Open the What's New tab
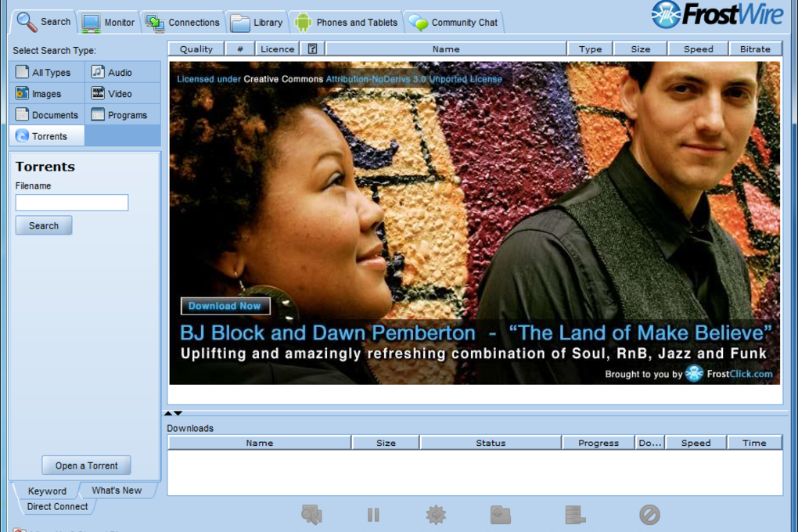Viewport: 798px width, 532px height. (117, 491)
